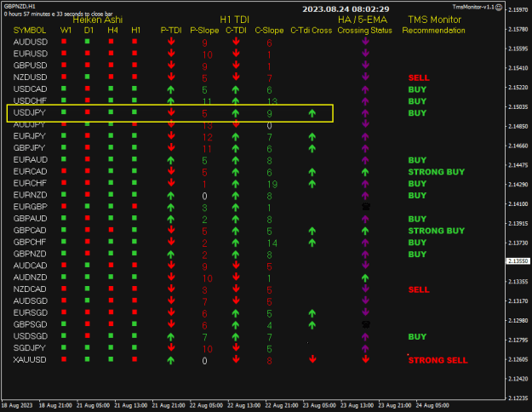Click the SELL recommendation for NZDUSD
Screen dimensions: 532x412
[419, 77]
